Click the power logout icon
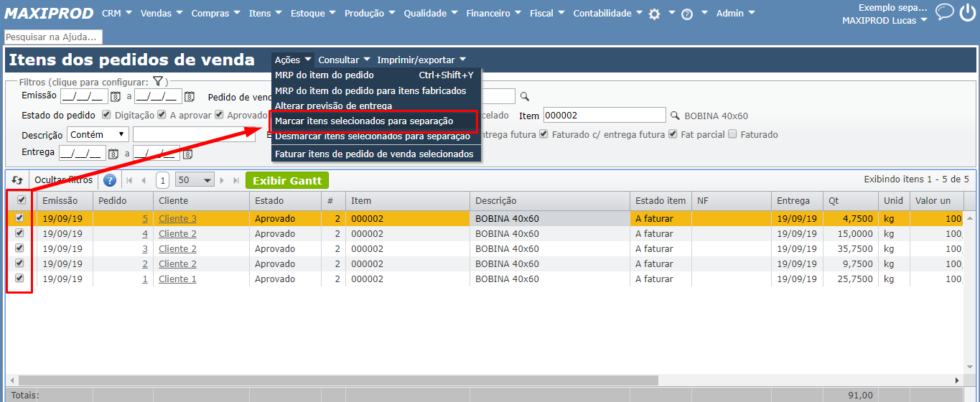980x402 pixels. click(x=967, y=12)
